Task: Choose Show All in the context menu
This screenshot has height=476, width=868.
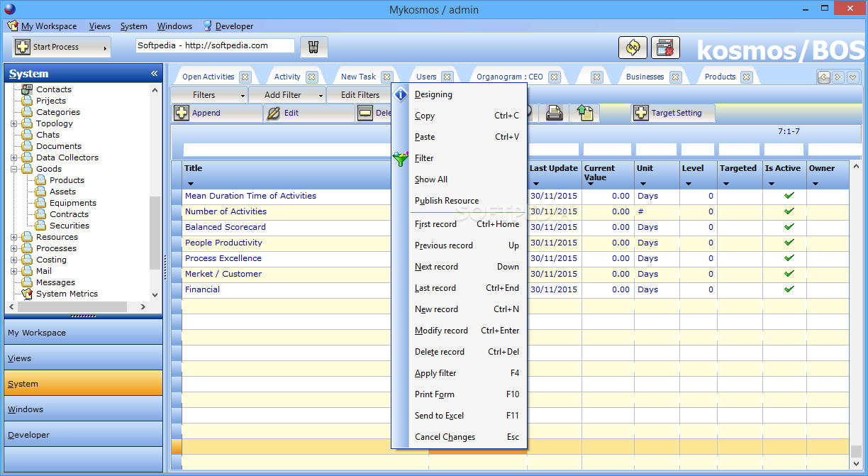Action: pos(460,179)
